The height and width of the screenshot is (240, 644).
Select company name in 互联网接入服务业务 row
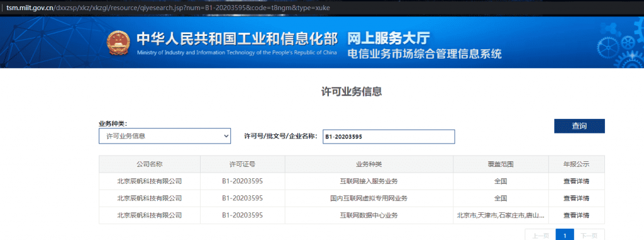tap(150, 181)
